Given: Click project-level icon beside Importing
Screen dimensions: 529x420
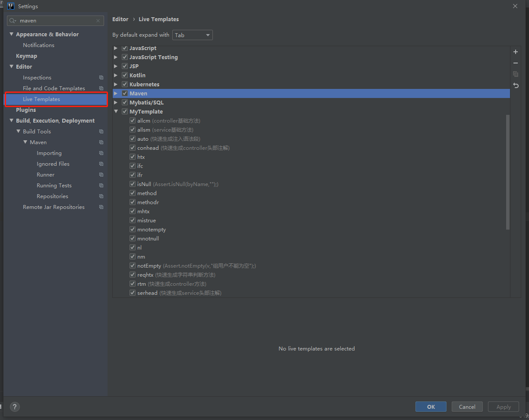Looking at the screenshot, I should [101, 153].
